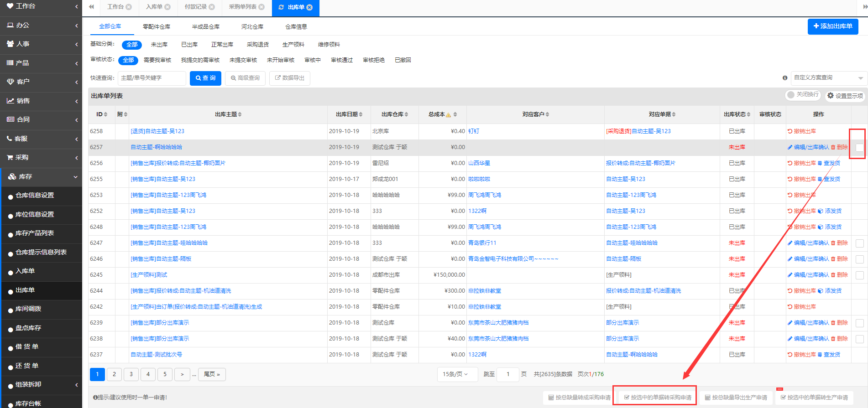This screenshot has width=868, height=408.
Task: Expand the 产品 sidebar menu
Action: [41, 63]
